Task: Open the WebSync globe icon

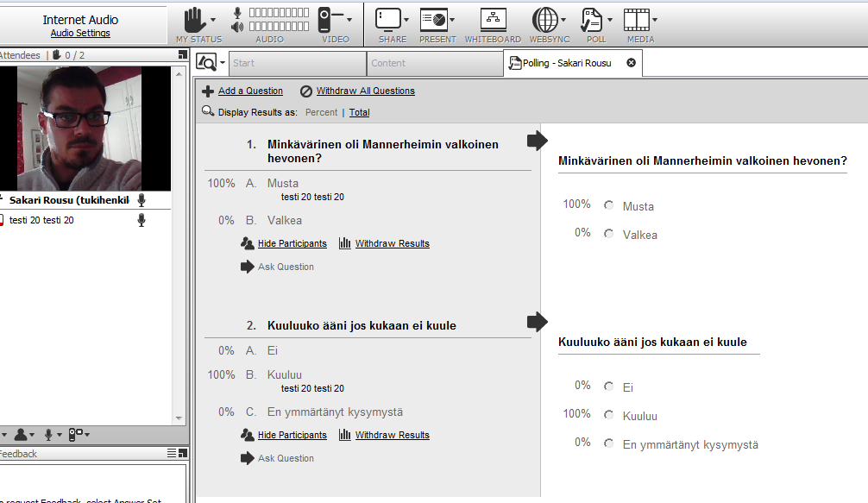Action: 544,19
